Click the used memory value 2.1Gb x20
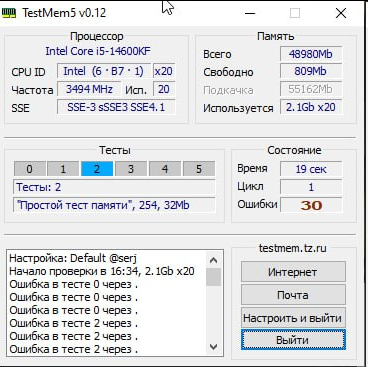The image size is (368, 367). (x=311, y=107)
